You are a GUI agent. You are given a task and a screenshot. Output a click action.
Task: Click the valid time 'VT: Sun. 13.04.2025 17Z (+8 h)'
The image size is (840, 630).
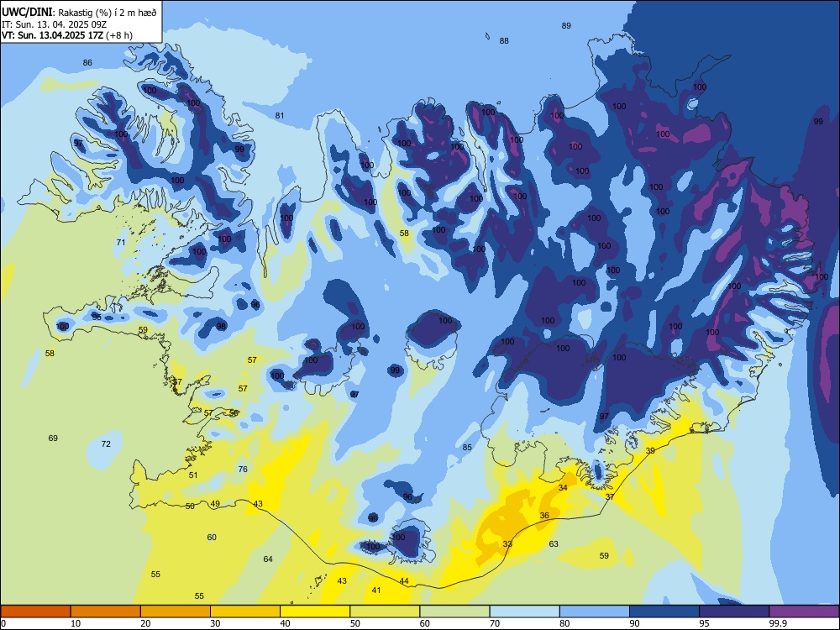[x=67, y=35]
